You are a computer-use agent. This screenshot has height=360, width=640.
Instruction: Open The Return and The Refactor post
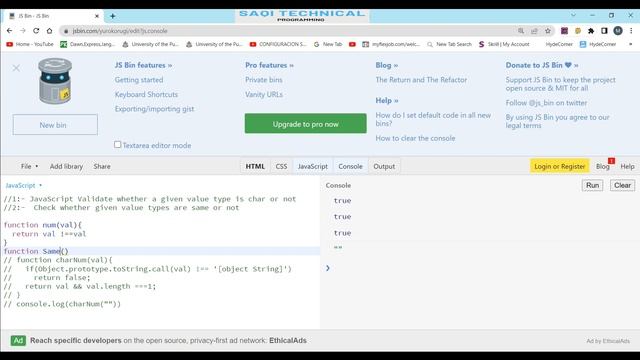(x=421, y=80)
